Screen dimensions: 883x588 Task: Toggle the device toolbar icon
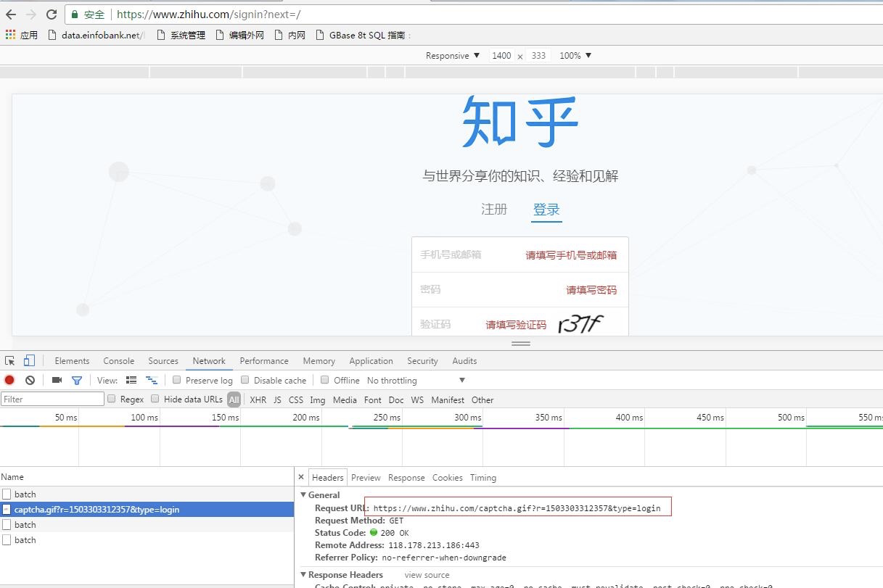tap(29, 361)
